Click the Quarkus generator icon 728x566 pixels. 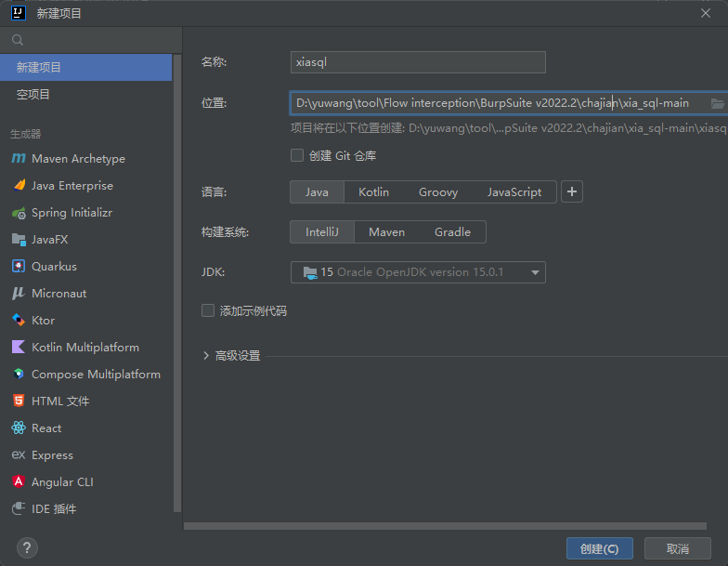[x=19, y=266]
